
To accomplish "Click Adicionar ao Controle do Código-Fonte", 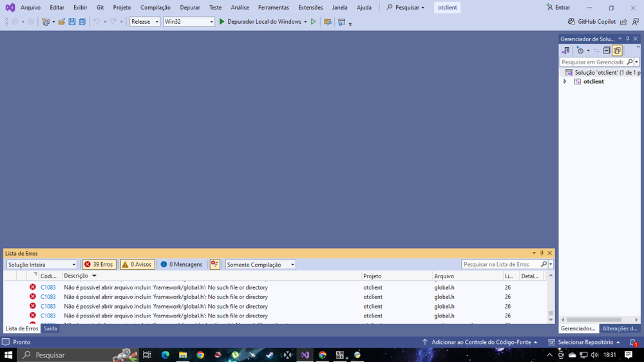I will pos(480,342).
